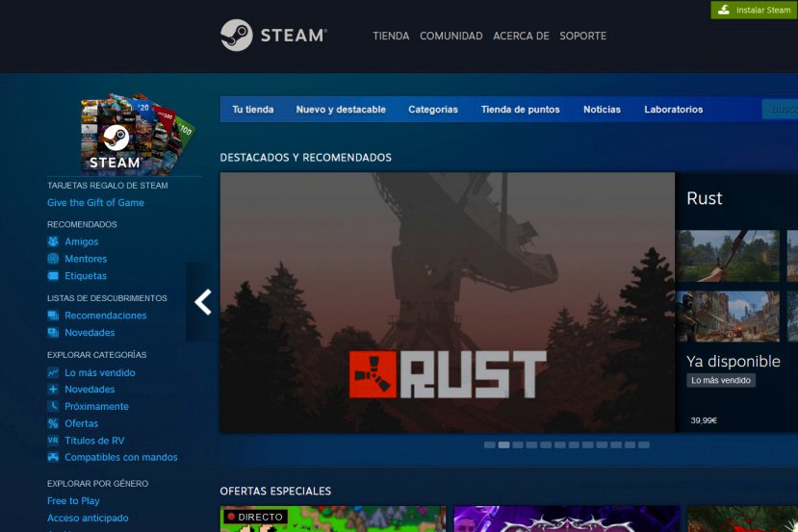Viewport: 798px width, 532px height.
Task: Click the Ofertas percent icon
Action: (x=53, y=423)
